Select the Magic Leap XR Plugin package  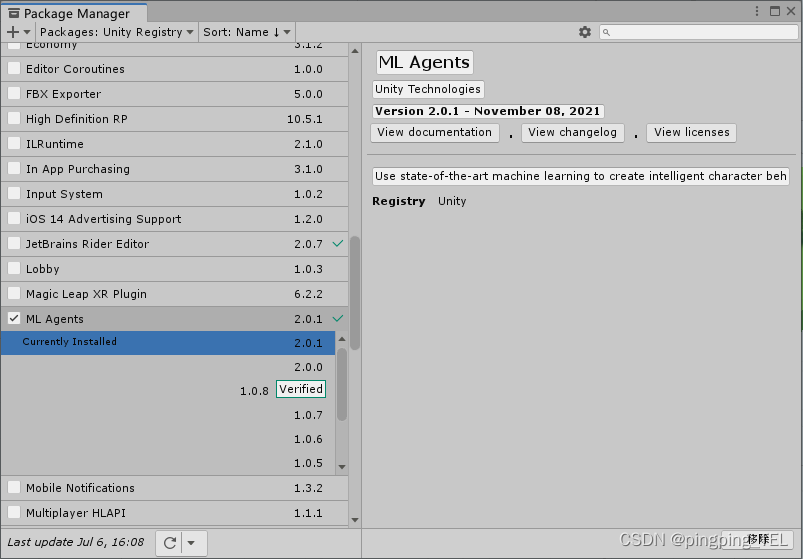click(174, 294)
